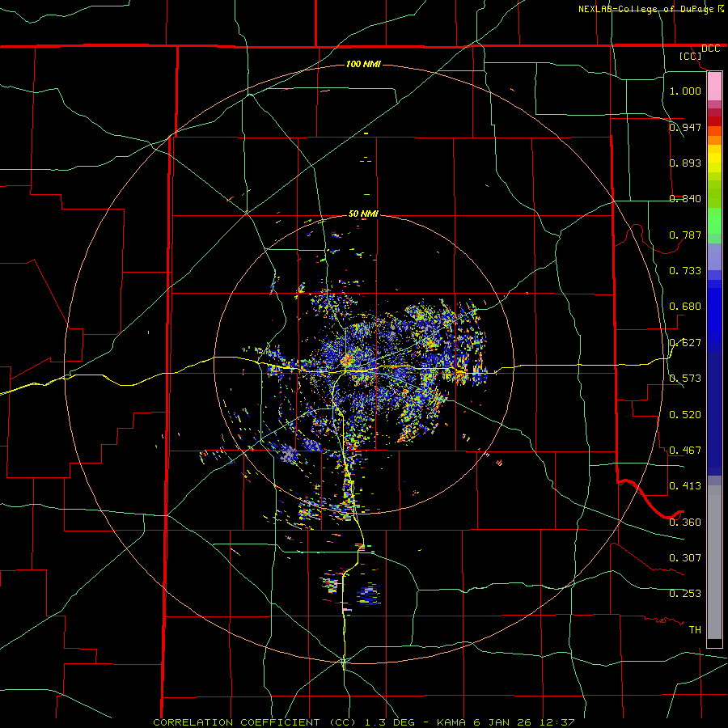Select the 1.000 legend value
This screenshot has width=728, height=728.
coord(685,91)
